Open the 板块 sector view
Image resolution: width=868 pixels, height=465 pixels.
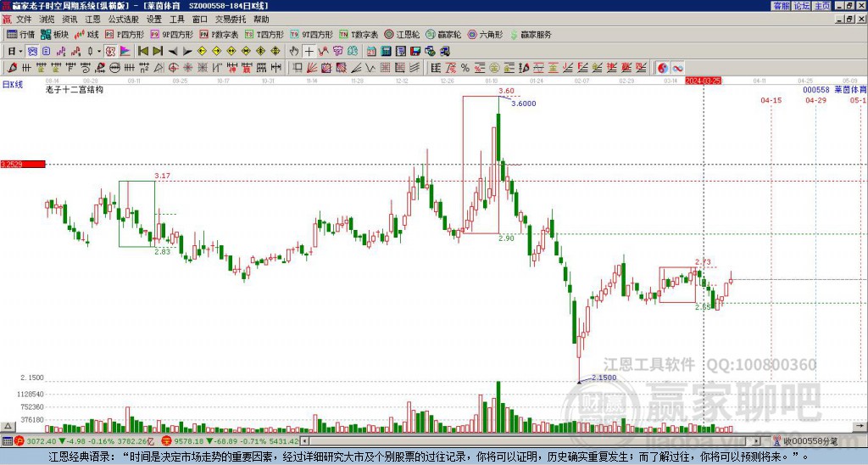[54, 34]
